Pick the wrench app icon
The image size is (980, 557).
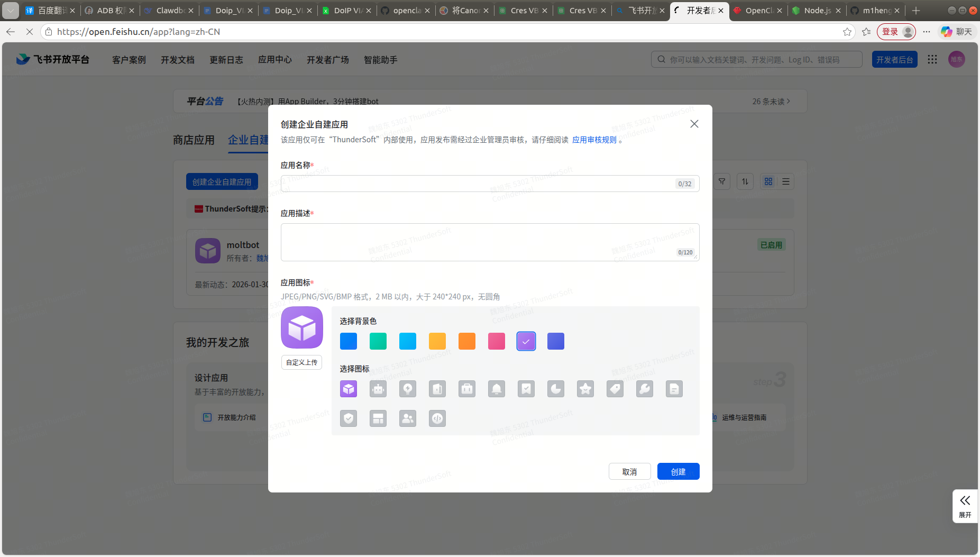(x=644, y=389)
